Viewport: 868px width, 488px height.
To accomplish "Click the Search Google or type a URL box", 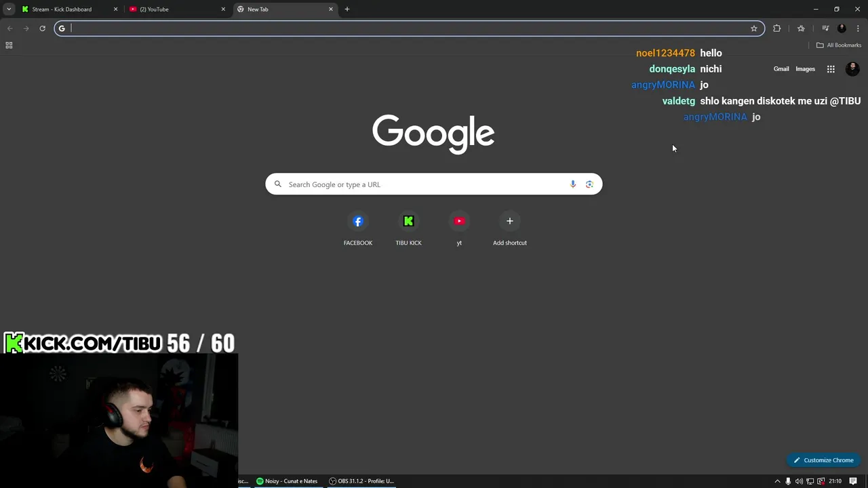I will [x=433, y=184].
